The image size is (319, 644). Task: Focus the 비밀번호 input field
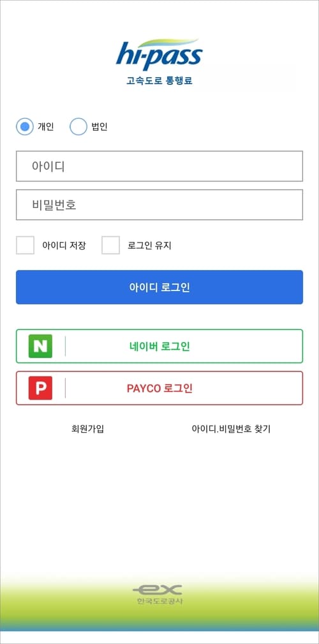point(159,204)
